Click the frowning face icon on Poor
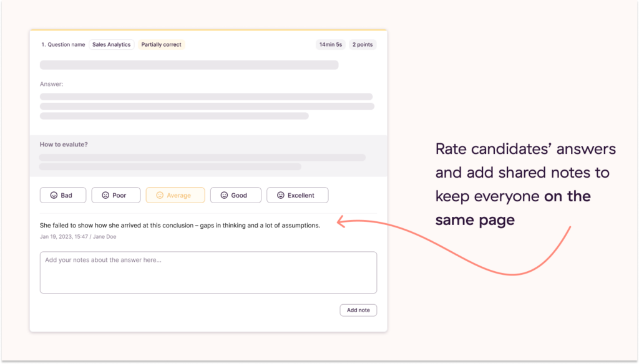The width and height of the screenshot is (639, 364). click(105, 196)
